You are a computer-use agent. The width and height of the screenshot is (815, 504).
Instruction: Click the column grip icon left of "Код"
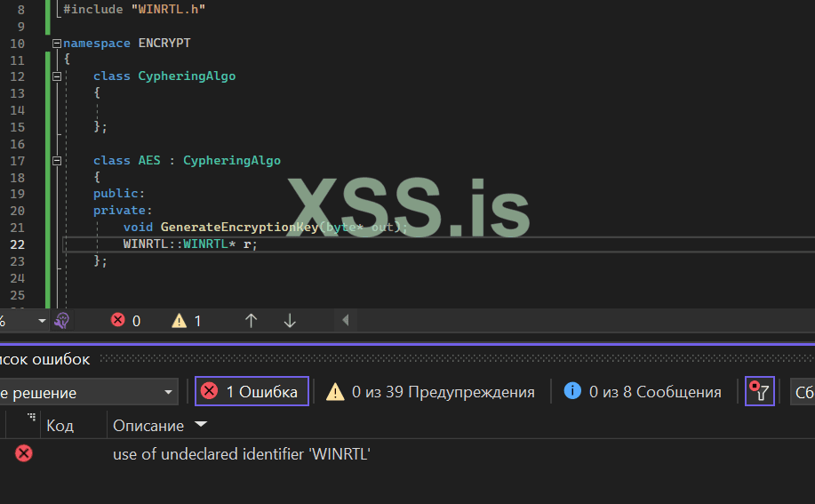(x=31, y=418)
